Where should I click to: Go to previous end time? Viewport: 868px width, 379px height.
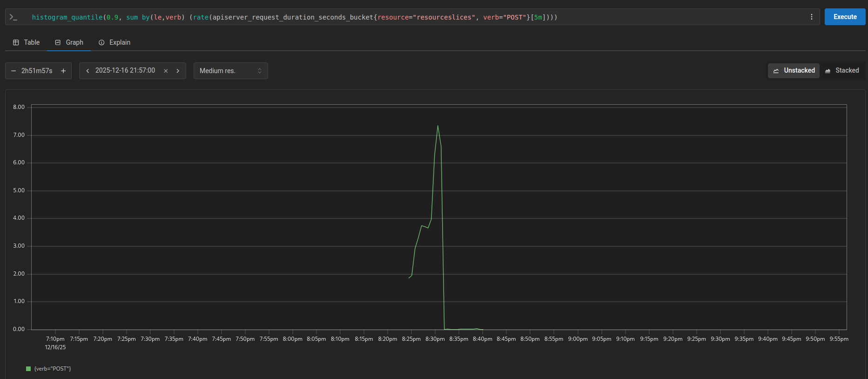click(x=87, y=71)
